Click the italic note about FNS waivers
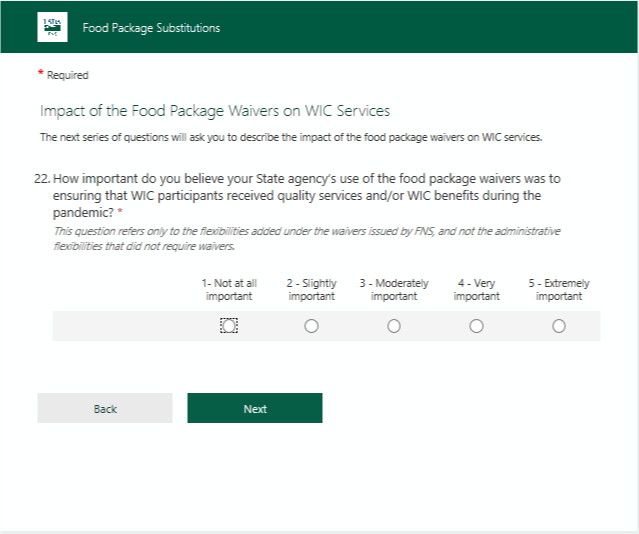This screenshot has width=639, height=534. coord(306,238)
